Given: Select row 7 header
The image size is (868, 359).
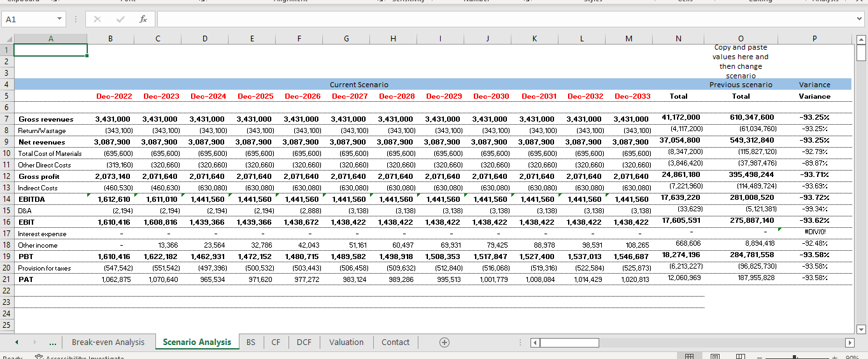Looking at the screenshot, I should click(7, 119).
